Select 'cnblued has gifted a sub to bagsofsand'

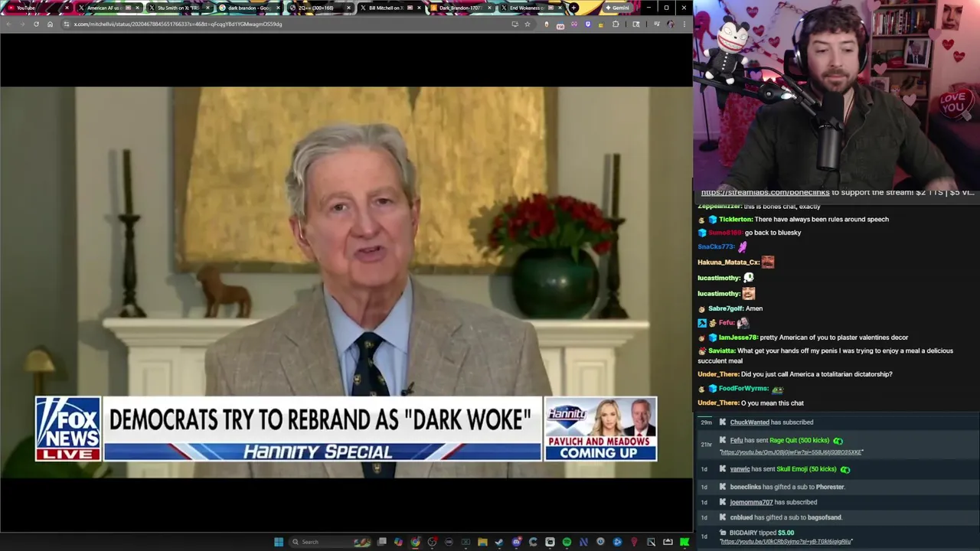point(786,517)
